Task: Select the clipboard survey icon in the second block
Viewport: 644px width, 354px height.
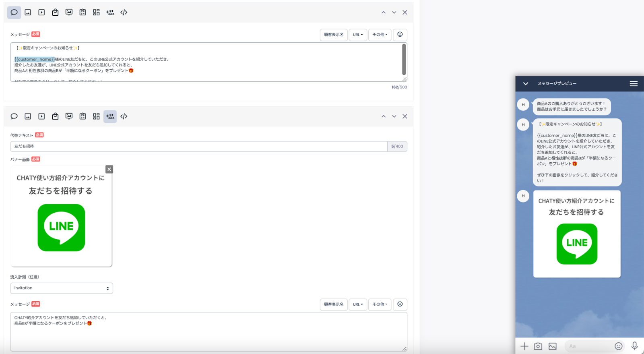Action: [83, 116]
